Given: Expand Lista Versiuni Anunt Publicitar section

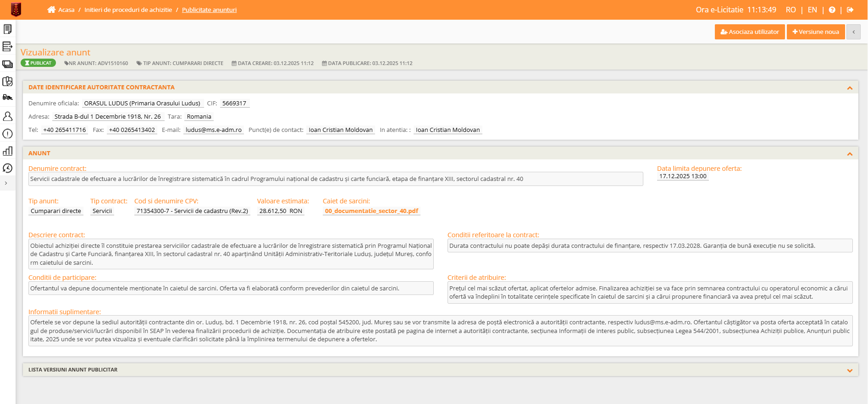Looking at the screenshot, I should click(849, 370).
